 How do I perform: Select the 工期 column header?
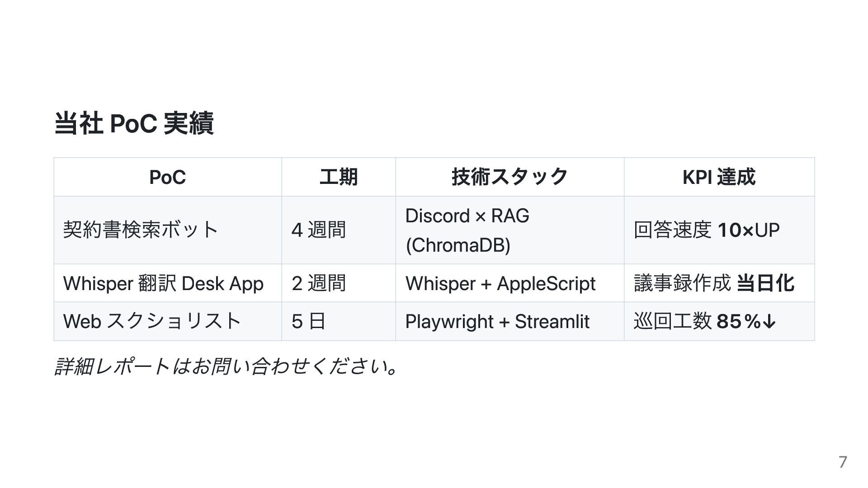coord(339,177)
